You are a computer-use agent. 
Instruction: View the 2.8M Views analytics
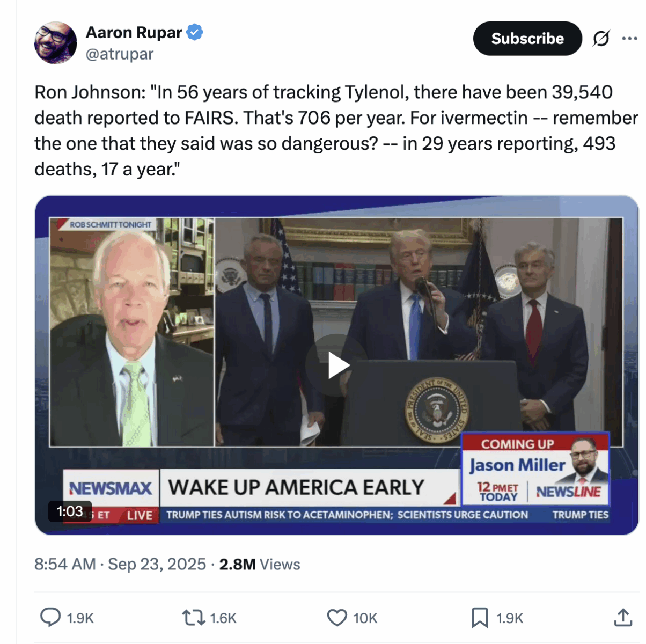pos(260,564)
